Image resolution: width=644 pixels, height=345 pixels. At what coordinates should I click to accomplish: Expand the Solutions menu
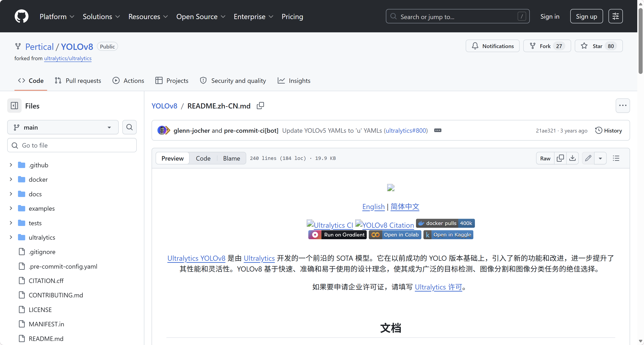tap(101, 16)
